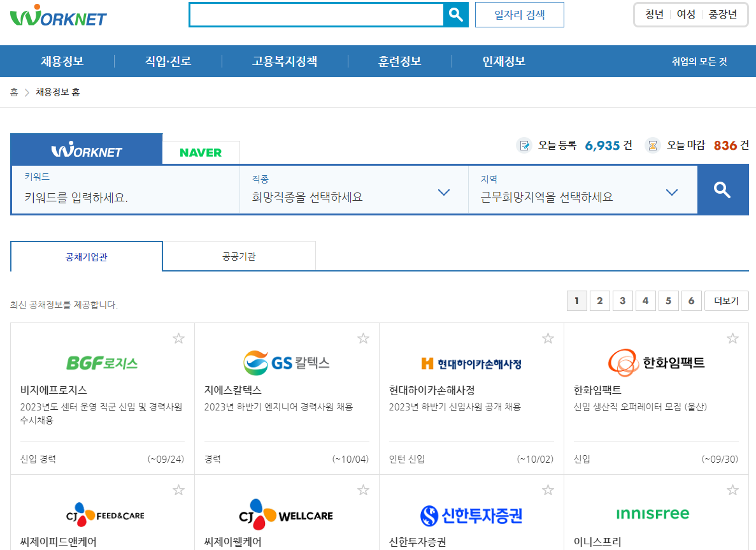Open the 인재정보 menu
The height and width of the screenshot is (550, 756).
504,61
